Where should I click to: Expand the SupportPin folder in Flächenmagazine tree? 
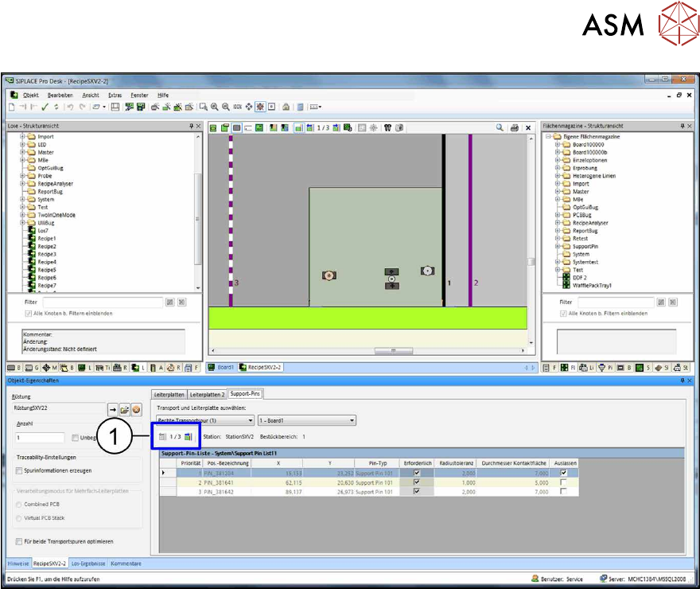[557, 246]
